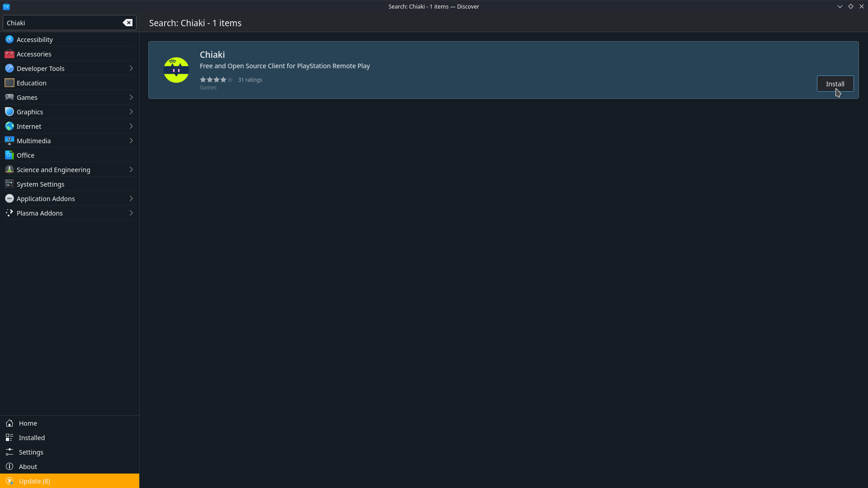
Task: Open the Settings page
Action: pyautogui.click(x=31, y=452)
